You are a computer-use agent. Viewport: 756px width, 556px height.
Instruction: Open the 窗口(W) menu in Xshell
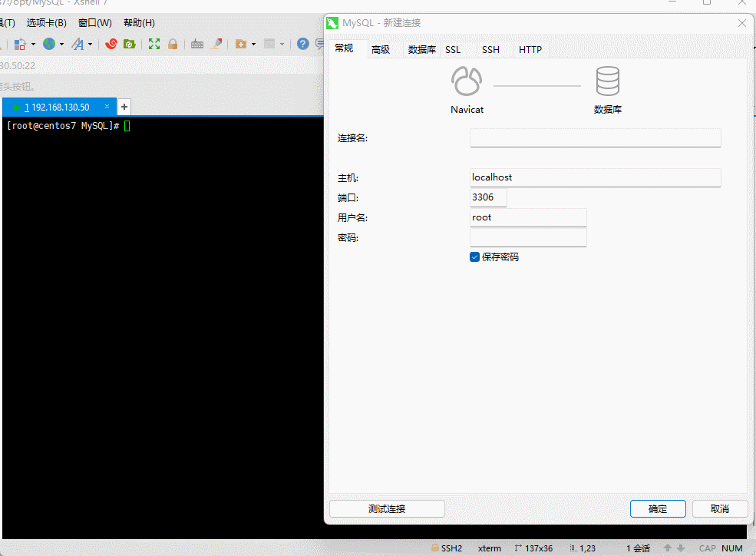pos(95,23)
